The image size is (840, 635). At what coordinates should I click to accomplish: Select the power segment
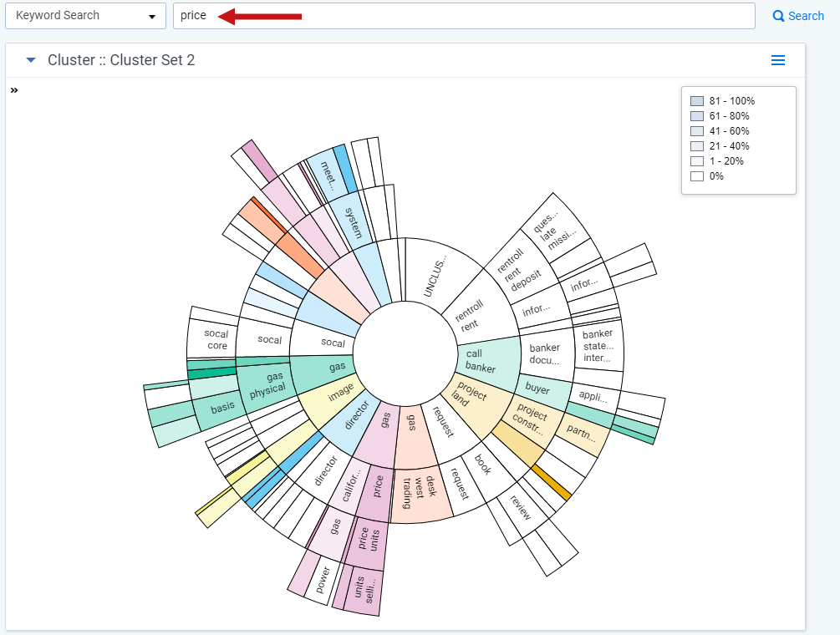click(x=323, y=581)
